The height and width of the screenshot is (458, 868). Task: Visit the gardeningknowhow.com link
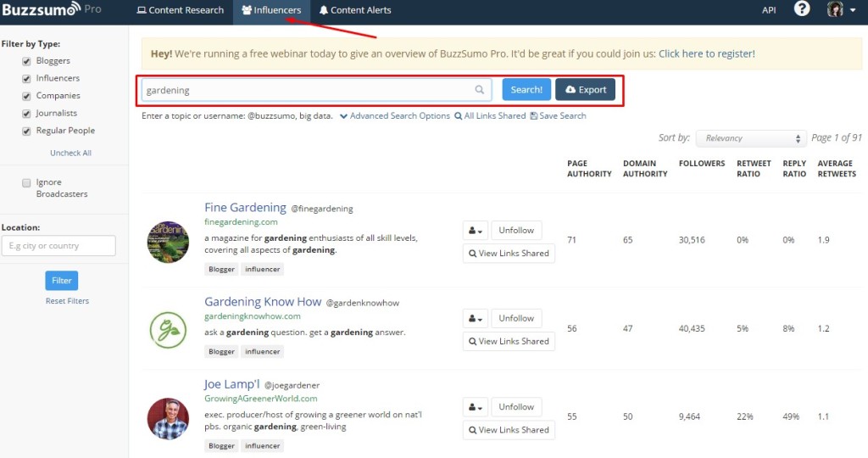point(253,316)
